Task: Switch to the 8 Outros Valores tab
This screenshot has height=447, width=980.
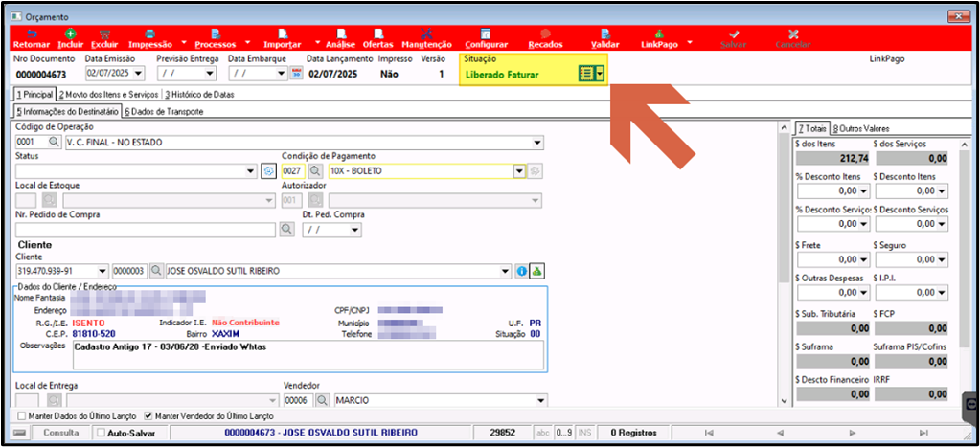Action: click(x=861, y=128)
